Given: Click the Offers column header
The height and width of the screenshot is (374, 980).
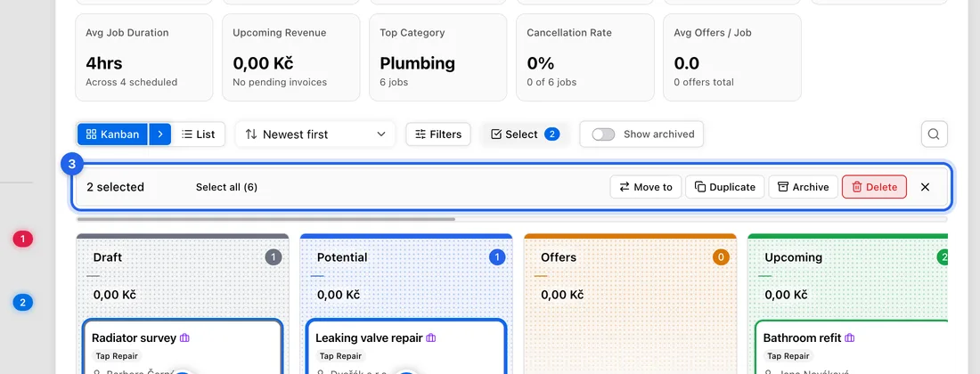Looking at the screenshot, I should point(558,257).
